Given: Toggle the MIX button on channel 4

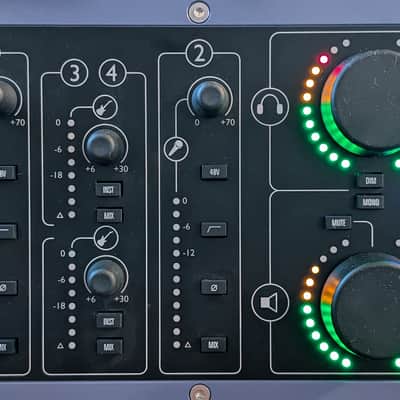Looking at the screenshot, I should (x=109, y=347).
